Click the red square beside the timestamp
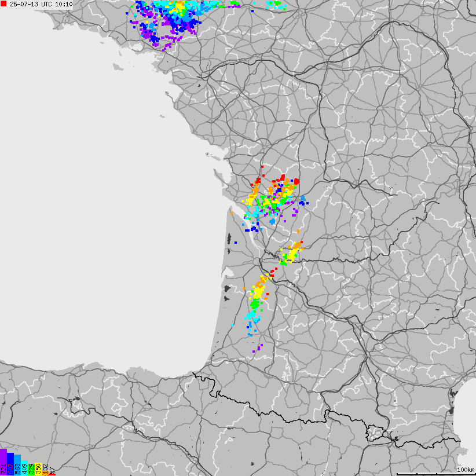The image size is (476, 476). [x=3, y=4]
